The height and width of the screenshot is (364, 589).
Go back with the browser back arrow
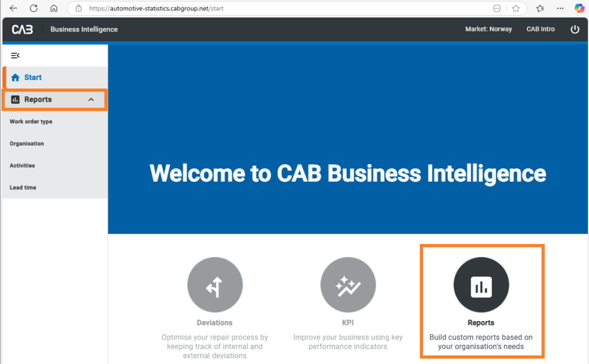pos(13,8)
